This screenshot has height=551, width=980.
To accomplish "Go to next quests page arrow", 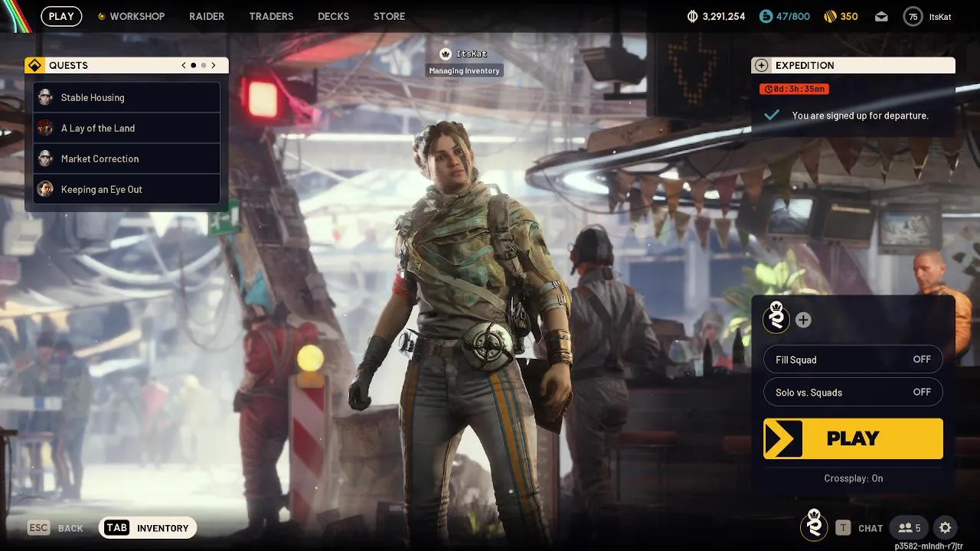I will (214, 65).
